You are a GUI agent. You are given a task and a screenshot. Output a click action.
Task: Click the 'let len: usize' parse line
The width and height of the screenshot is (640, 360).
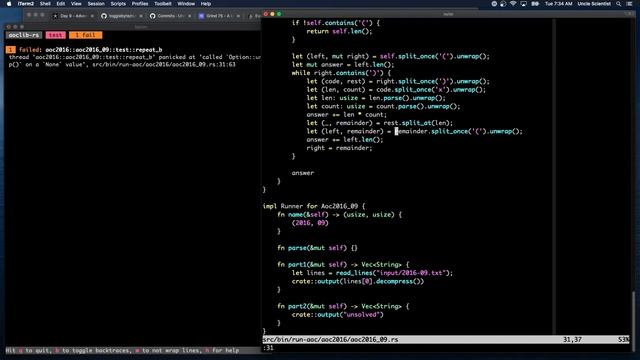coord(376,98)
